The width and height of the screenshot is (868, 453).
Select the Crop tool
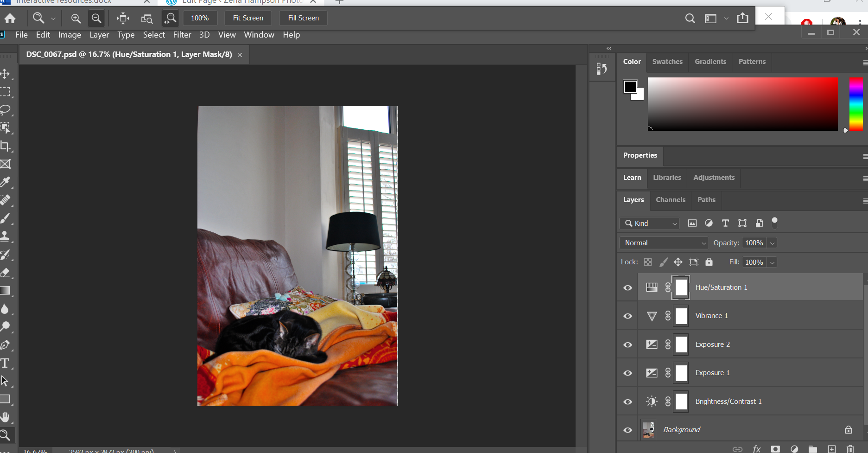[5, 146]
